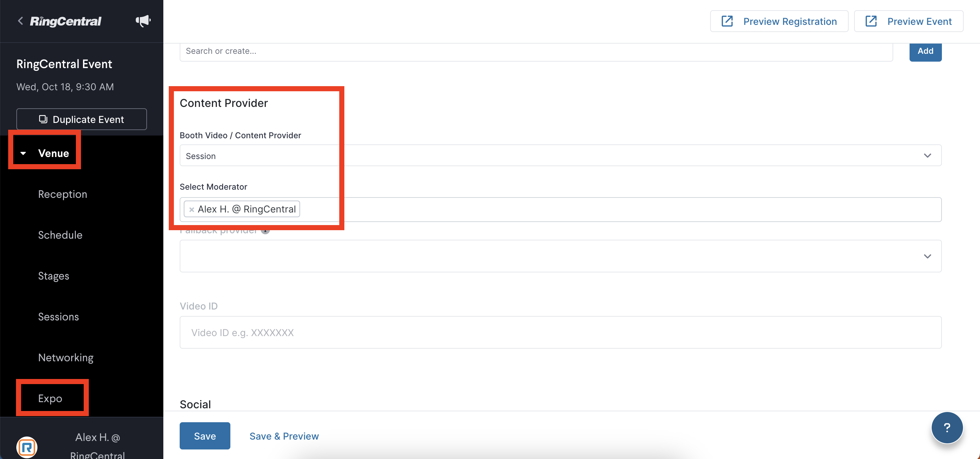Click the Preview Registration button

tap(779, 21)
